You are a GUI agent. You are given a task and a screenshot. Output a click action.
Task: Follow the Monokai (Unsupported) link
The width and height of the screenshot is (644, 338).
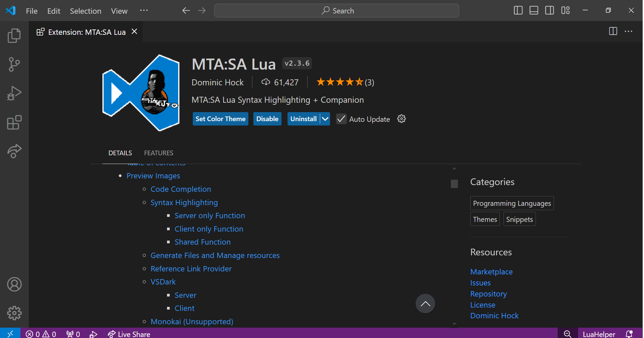[x=192, y=322]
